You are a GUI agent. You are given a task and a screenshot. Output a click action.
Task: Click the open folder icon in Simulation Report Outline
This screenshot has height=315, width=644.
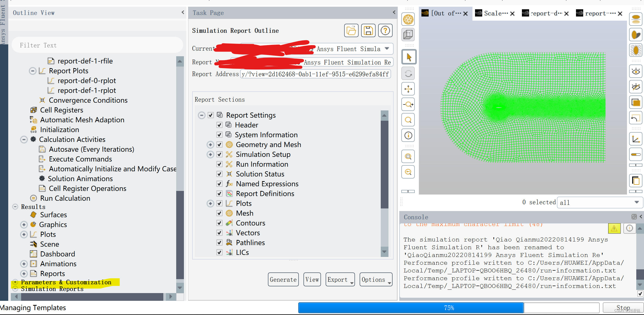tap(351, 31)
